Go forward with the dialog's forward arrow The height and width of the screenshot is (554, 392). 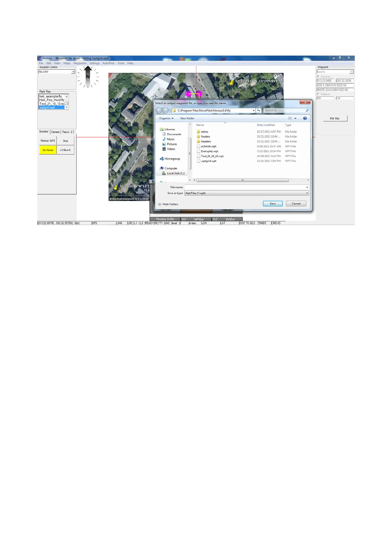click(x=165, y=111)
